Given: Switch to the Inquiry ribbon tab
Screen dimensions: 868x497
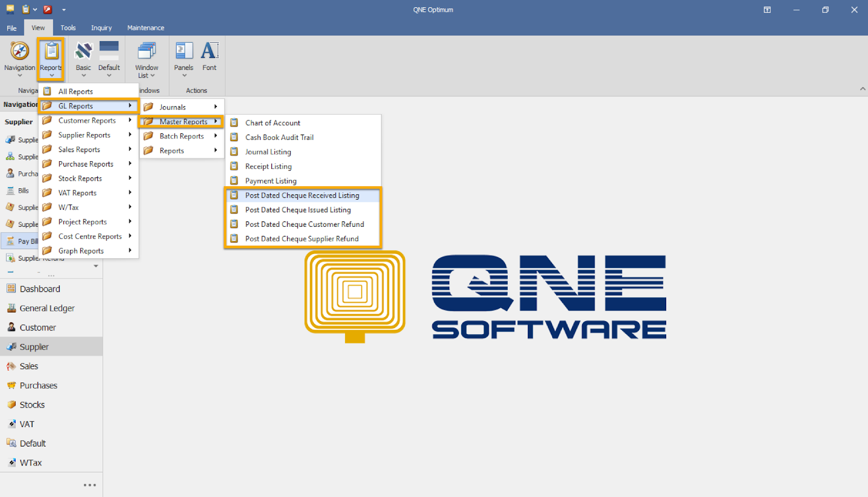Looking at the screenshot, I should pyautogui.click(x=101, y=28).
